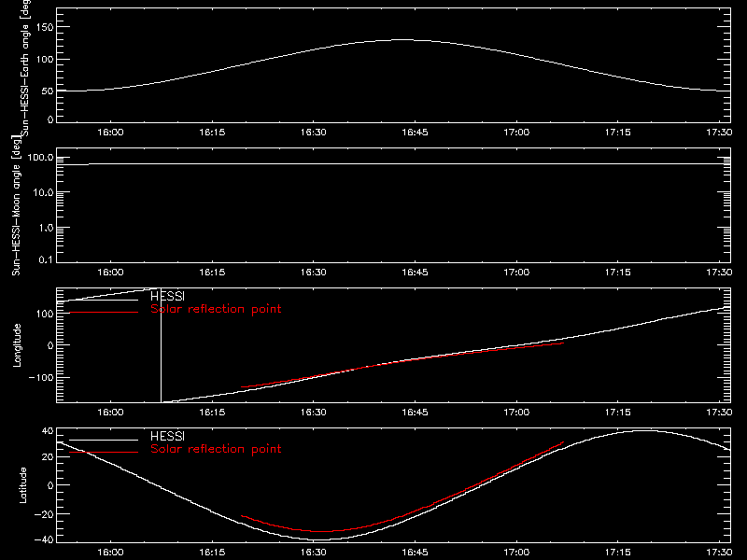Select the 10.0 tick on Moon angle axis

(43, 192)
